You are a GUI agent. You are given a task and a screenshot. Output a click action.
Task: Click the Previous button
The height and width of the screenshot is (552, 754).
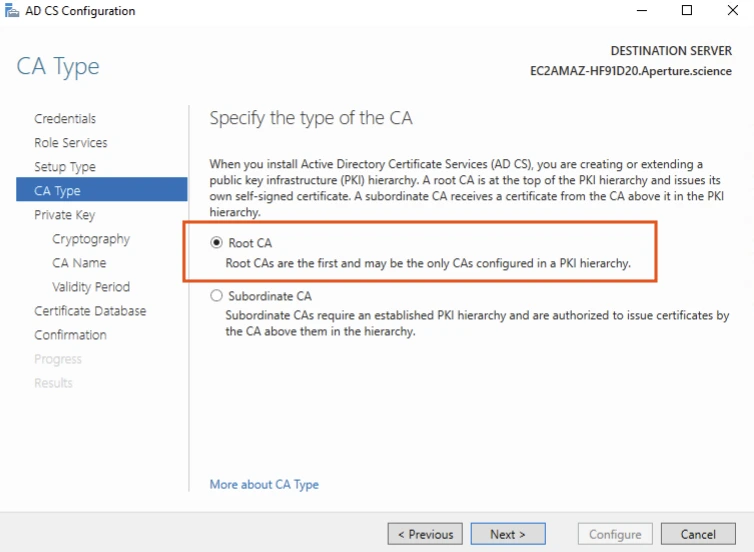(x=425, y=534)
